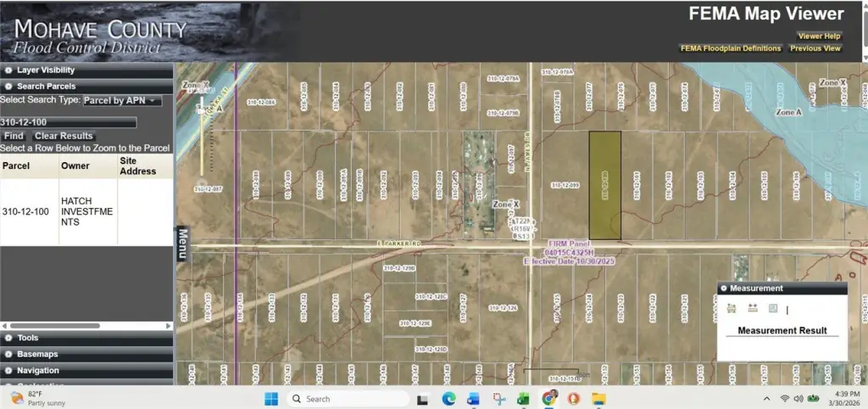868x409 pixels.
Task: Click the Clear Results button
Action: pyautogui.click(x=64, y=136)
